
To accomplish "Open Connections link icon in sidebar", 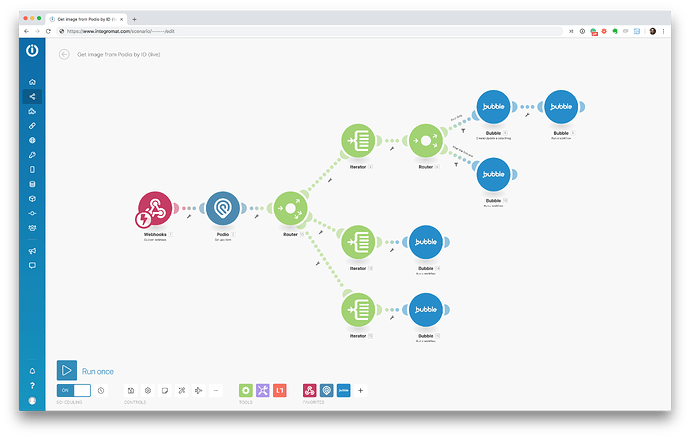I will click(x=32, y=125).
